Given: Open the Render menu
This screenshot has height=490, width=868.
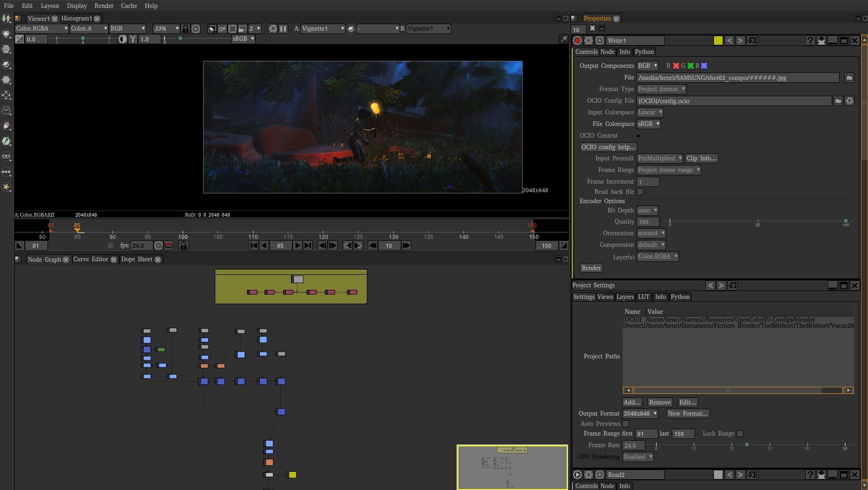Looking at the screenshot, I should click(104, 6).
